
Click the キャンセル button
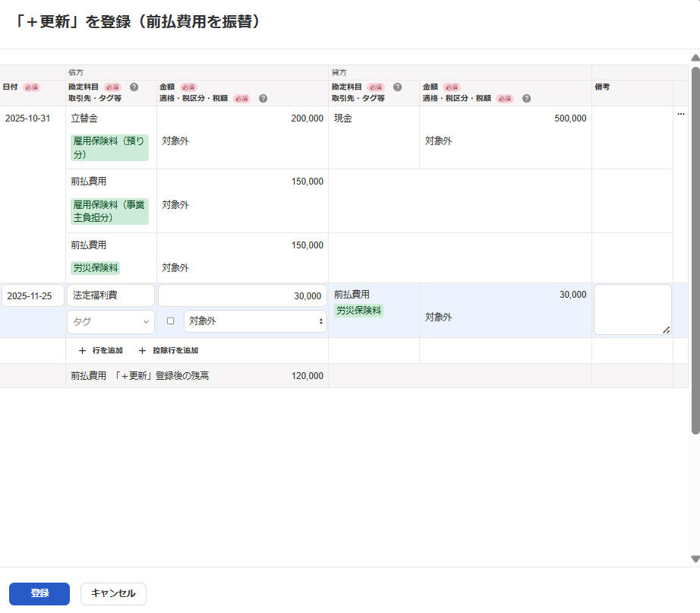click(x=113, y=594)
